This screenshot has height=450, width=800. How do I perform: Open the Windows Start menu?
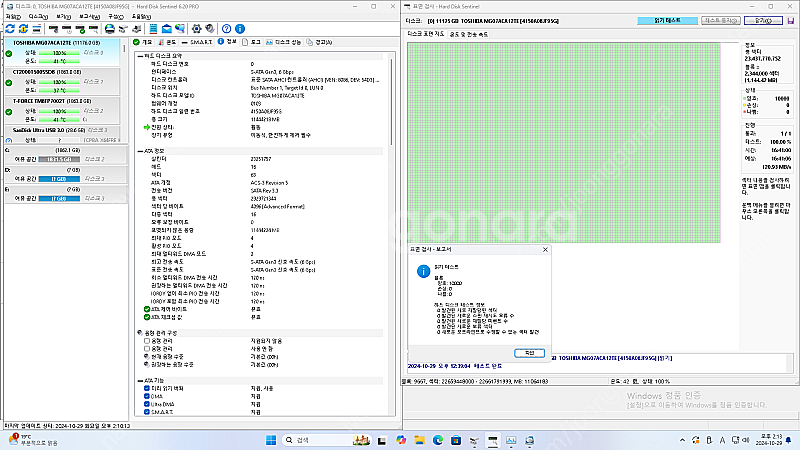271,440
